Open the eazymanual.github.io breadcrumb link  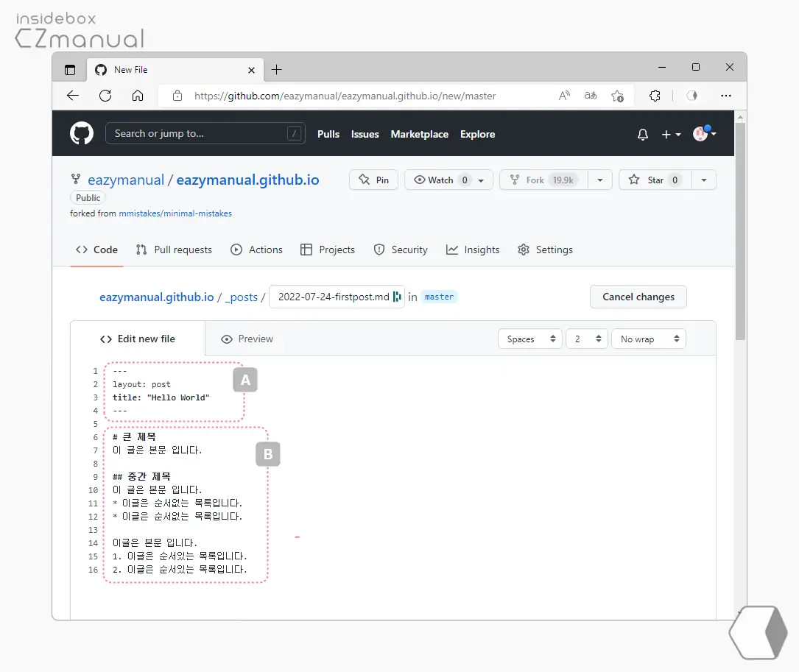156,297
